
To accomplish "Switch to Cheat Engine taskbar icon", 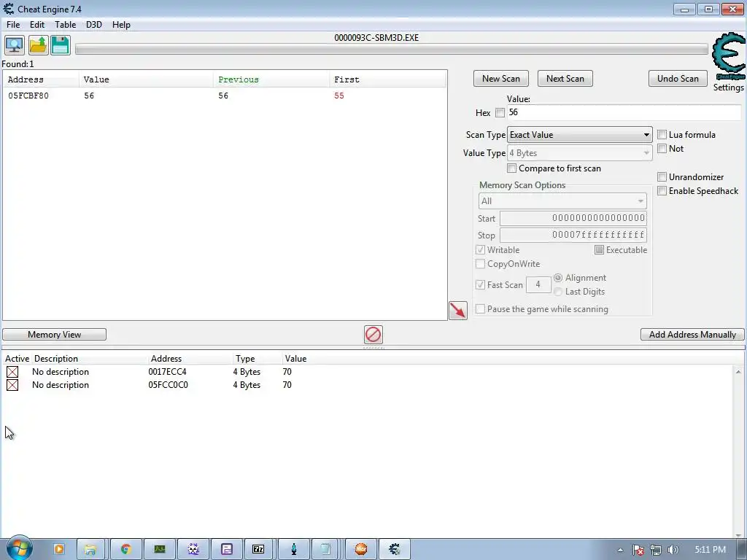I will click(x=395, y=550).
